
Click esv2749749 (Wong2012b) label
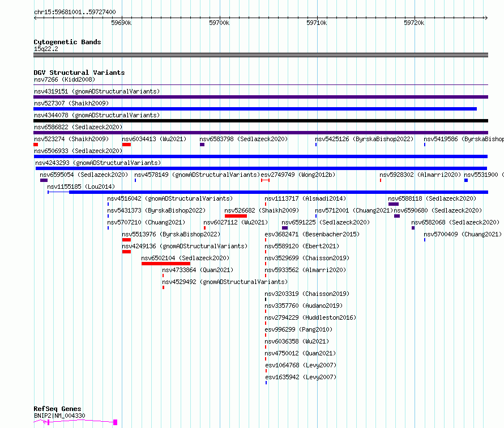tap(298, 175)
